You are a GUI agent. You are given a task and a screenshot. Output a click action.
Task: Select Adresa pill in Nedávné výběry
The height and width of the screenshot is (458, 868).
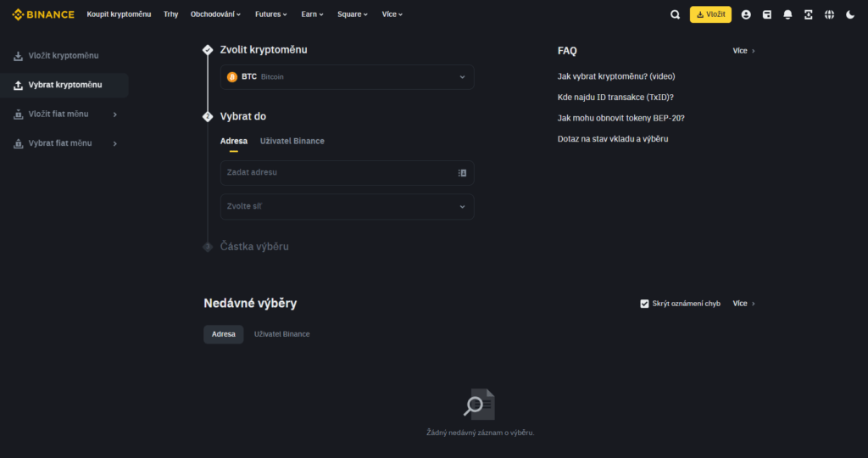click(x=224, y=334)
